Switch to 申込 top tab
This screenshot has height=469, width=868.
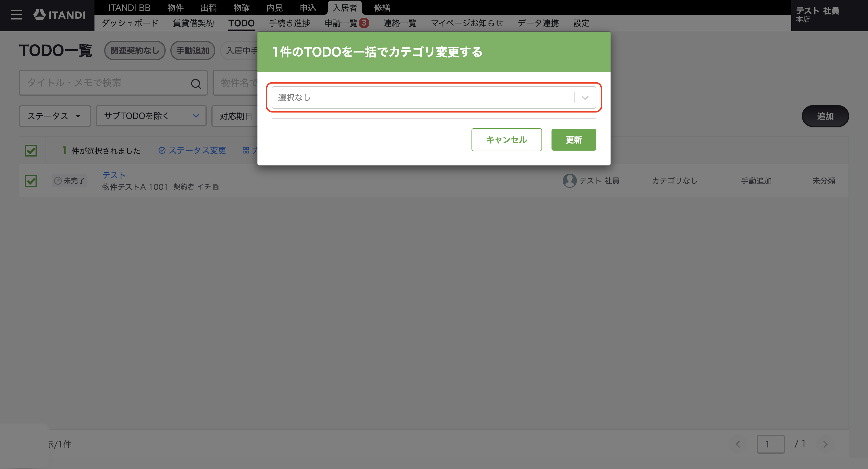(308, 7)
